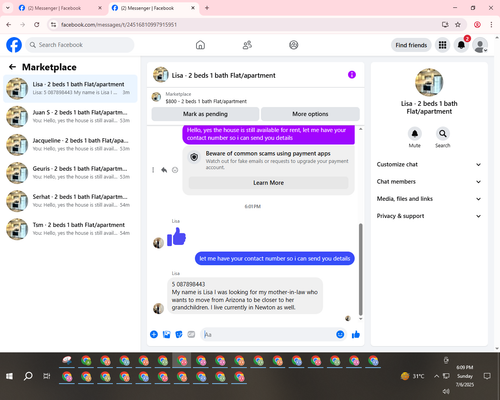Open the Menu grid icon
The height and width of the screenshot is (400, 500).
tap(442, 45)
